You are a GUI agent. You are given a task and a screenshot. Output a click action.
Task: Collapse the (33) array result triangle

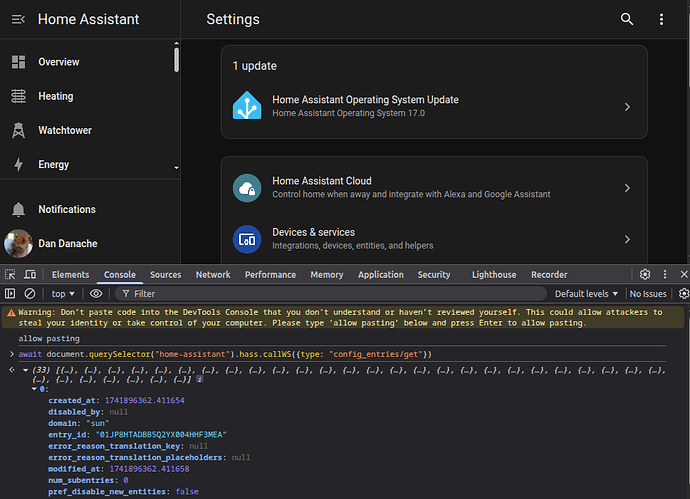tap(26, 370)
